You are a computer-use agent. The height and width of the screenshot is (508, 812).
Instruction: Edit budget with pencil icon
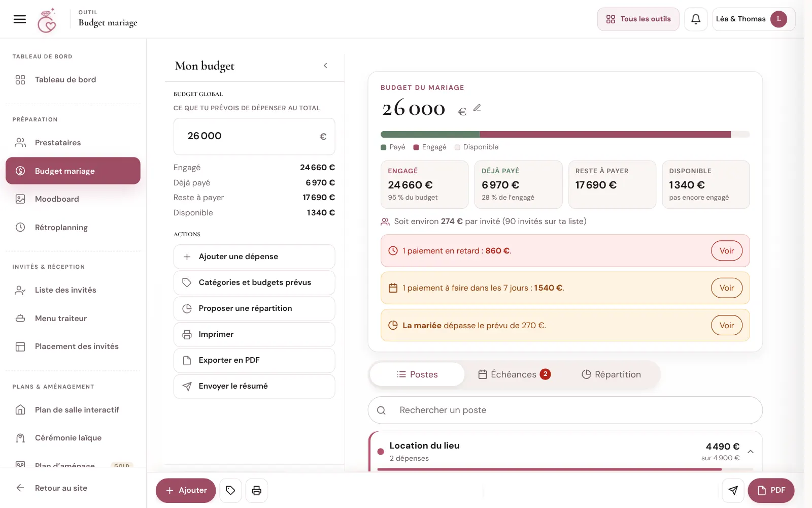pos(477,108)
